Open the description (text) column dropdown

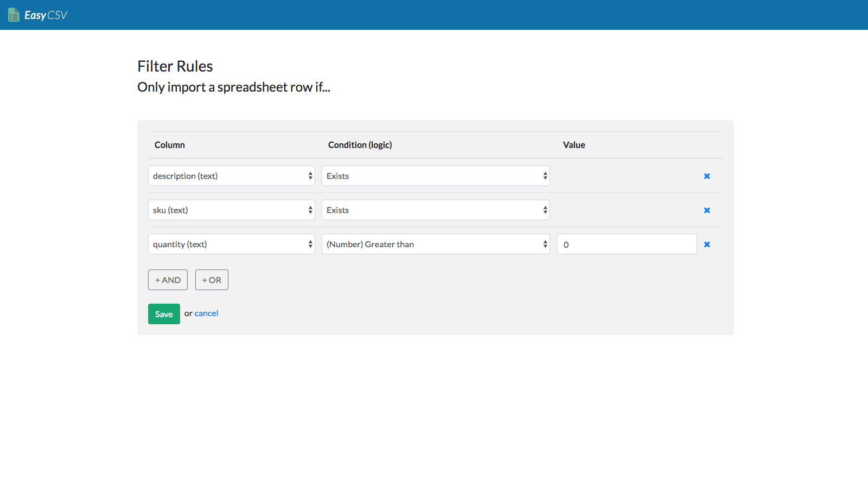[x=231, y=176]
